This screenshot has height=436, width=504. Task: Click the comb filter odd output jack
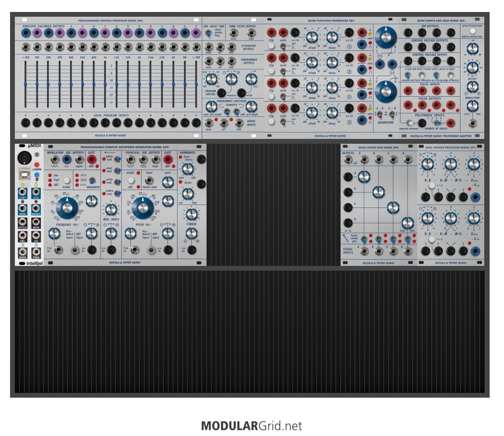pos(251,33)
